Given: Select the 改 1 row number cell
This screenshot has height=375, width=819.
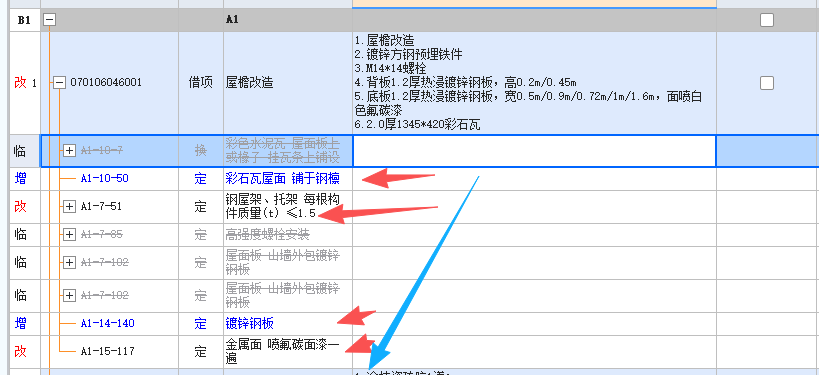Looking at the screenshot, I should pos(26,83).
